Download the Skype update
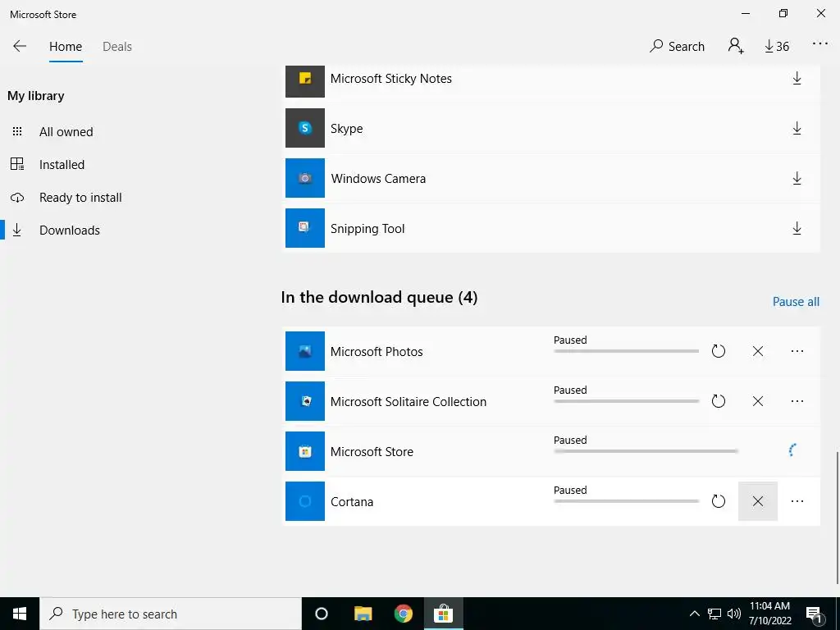Viewport: 840px width, 630px height. 797,128
